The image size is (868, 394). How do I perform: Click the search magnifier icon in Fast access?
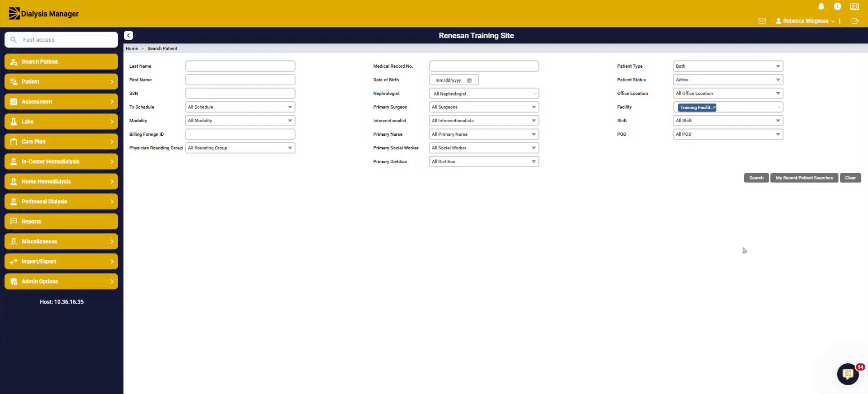click(13, 40)
